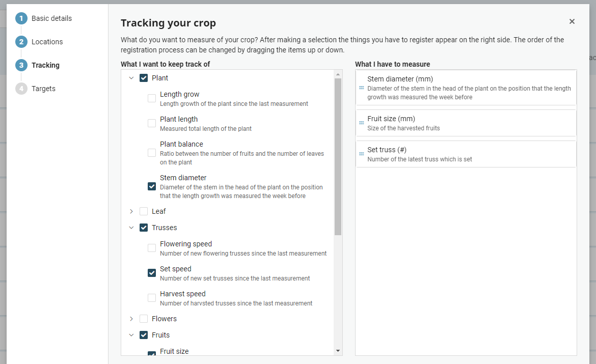Collapse the Trusses category
Image resolution: width=596 pixels, height=364 pixels.
(131, 228)
